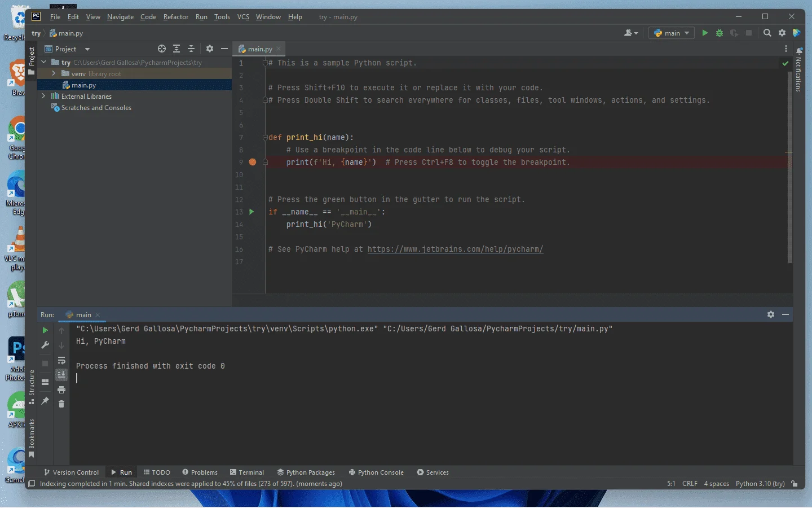Click the Stop square in top toolbar
The width and height of the screenshot is (812, 508).
pos(749,33)
